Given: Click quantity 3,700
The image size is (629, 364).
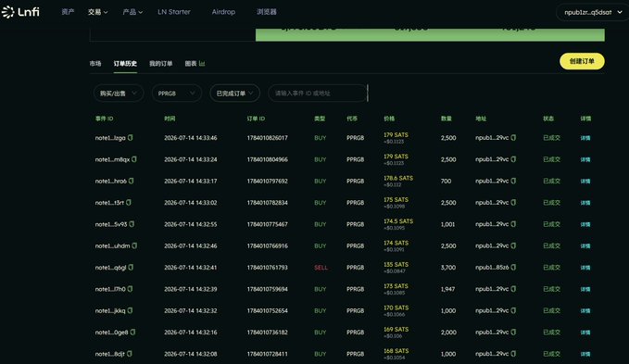Looking at the screenshot, I should coord(448,268).
